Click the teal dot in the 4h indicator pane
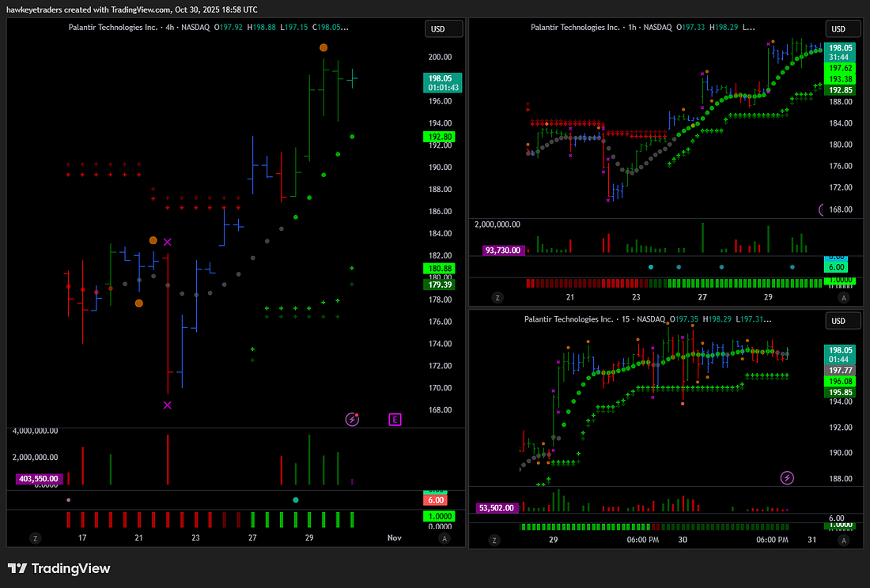Screen dimensions: 870x588 point(296,500)
